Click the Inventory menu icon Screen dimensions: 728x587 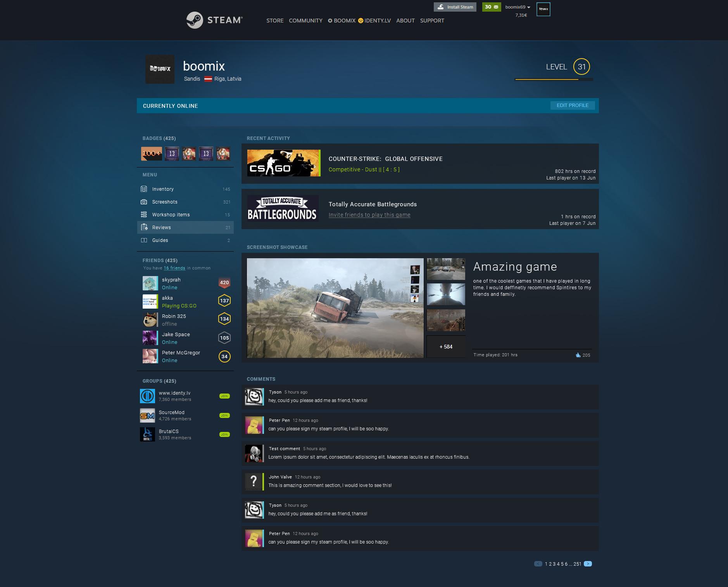pyautogui.click(x=144, y=189)
